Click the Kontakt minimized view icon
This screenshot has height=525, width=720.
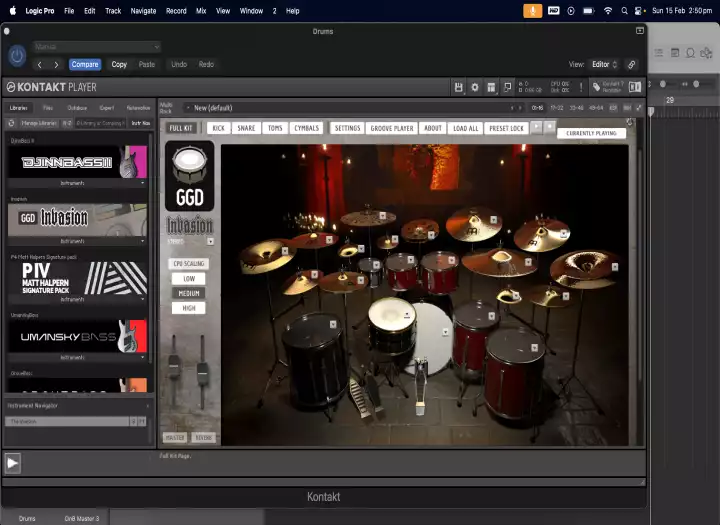(x=507, y=87)
